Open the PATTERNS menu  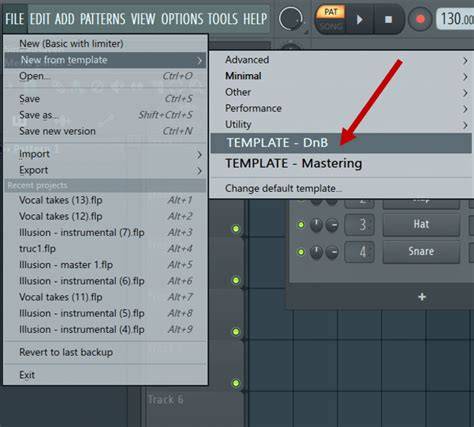tap(103, 19)
